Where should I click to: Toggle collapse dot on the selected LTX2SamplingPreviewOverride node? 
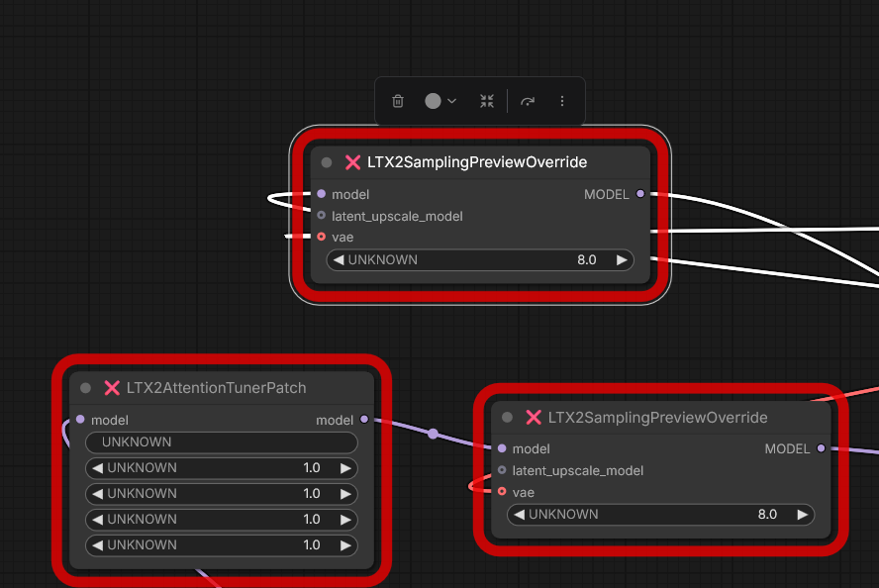click(327, 162)
